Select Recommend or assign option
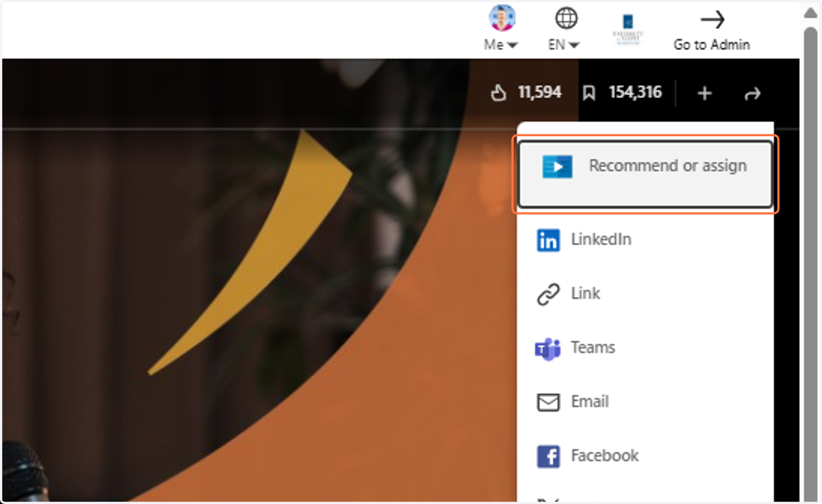Image resolution: width=822 pixels, height=504 pixels. coord(645,174)
